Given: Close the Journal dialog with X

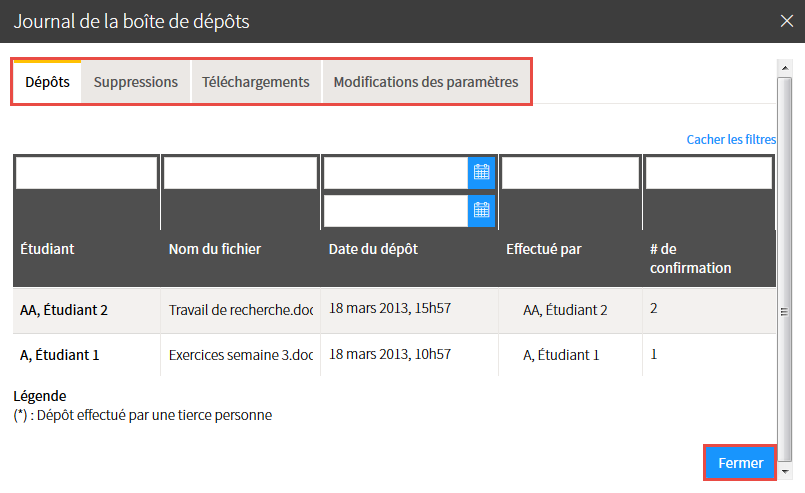Looking at the screenshot, I should pos(787,20).
